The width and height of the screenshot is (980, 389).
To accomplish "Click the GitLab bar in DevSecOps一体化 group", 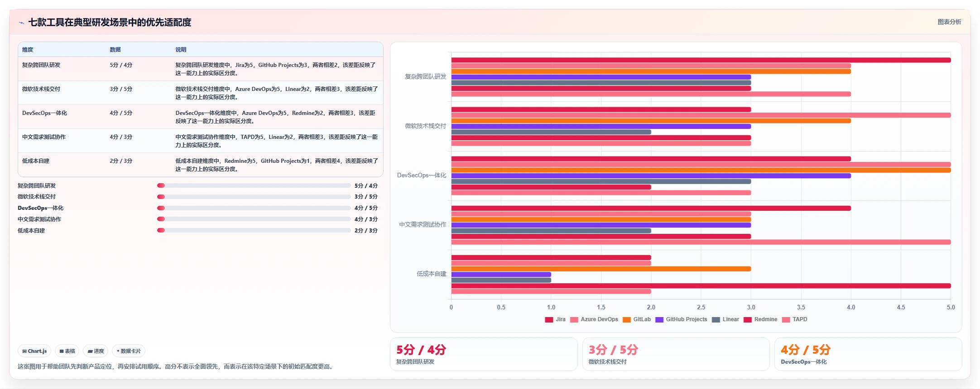I will pyautogui.click(x=701, y=170).
